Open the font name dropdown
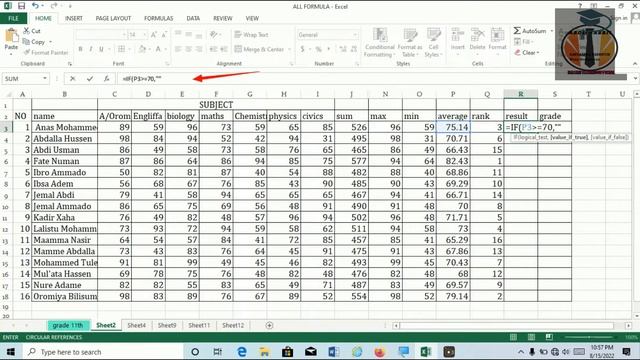 point(124,35)
